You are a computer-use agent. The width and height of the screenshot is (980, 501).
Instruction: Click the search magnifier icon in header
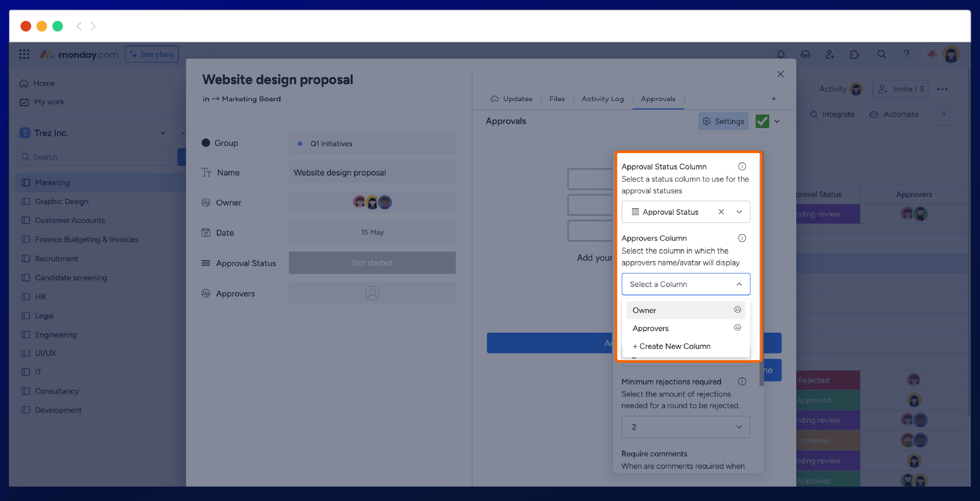881,54
